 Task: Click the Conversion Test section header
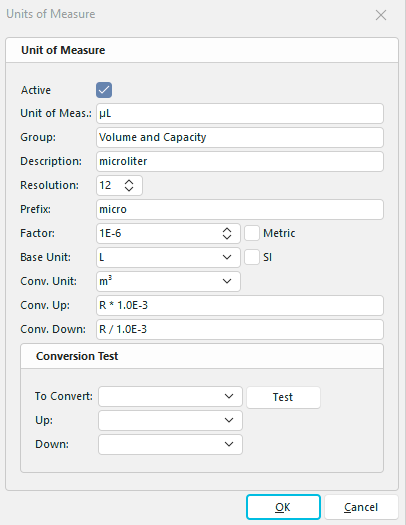click(202, 356)
